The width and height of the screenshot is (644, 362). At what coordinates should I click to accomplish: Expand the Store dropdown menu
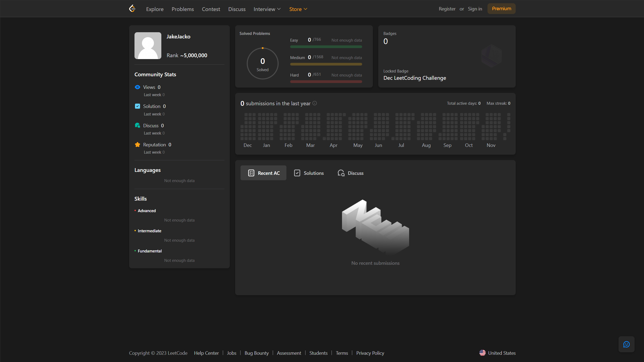point(298,9)
